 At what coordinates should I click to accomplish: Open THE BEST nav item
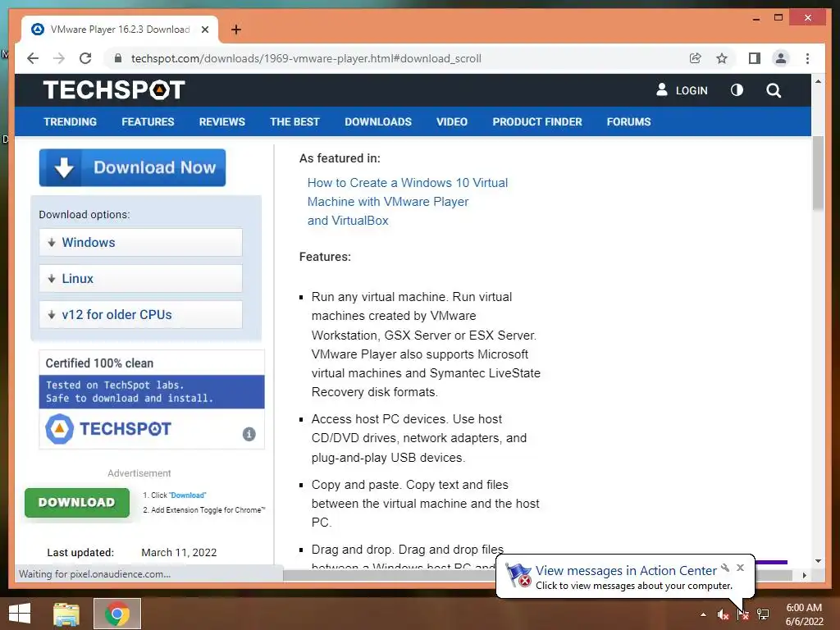[294, 121]
